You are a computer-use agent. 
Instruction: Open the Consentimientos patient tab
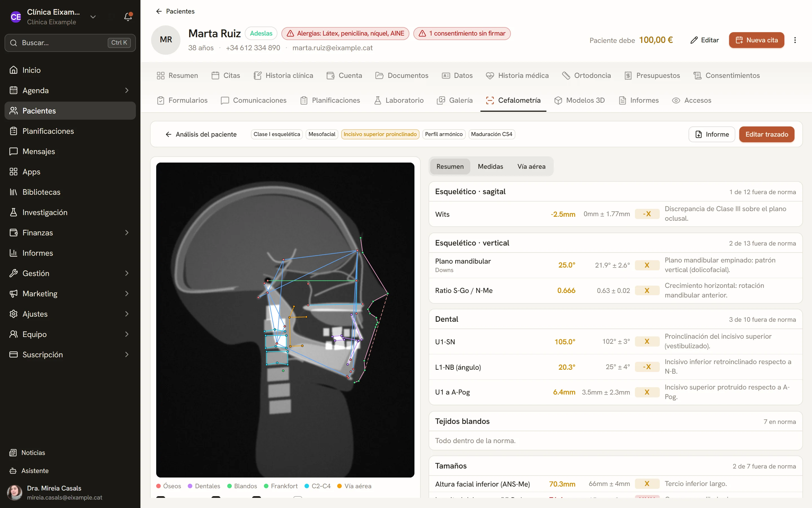point(727,76)
